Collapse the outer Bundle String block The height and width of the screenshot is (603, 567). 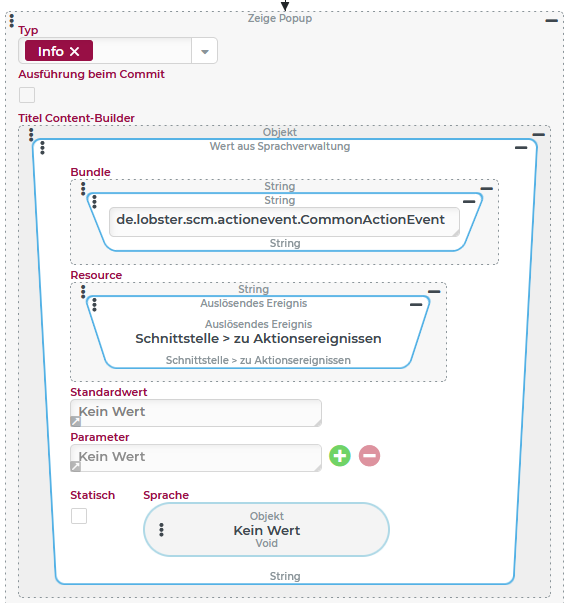[487, 188]
